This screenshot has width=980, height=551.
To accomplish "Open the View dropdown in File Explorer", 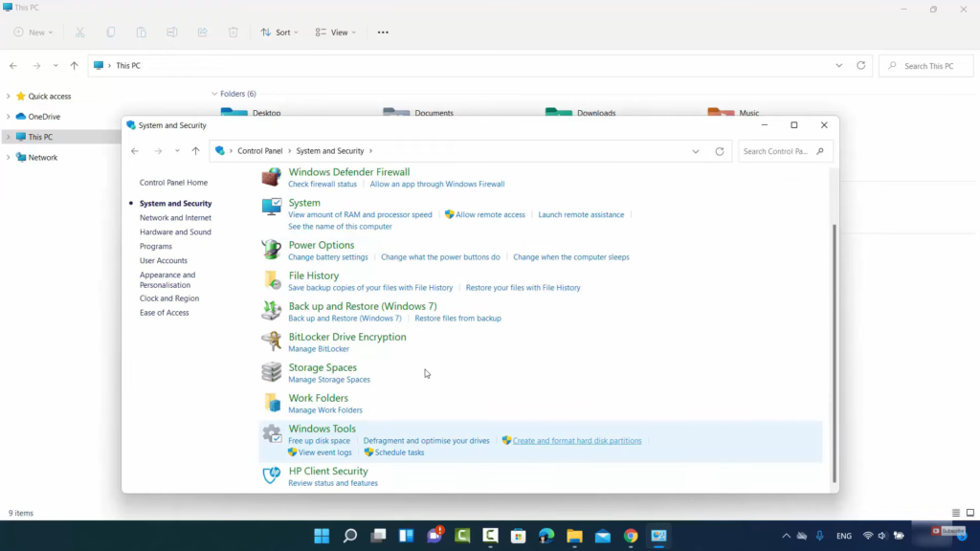I will [336, 33].
